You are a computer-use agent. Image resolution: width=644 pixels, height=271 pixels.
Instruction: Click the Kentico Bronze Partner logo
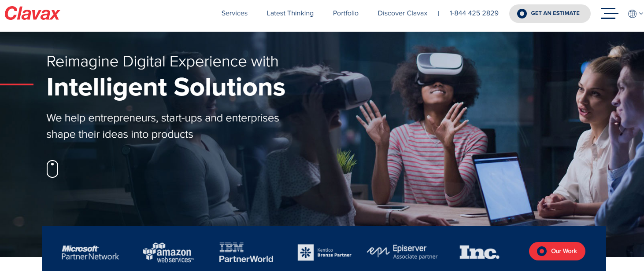325,253
